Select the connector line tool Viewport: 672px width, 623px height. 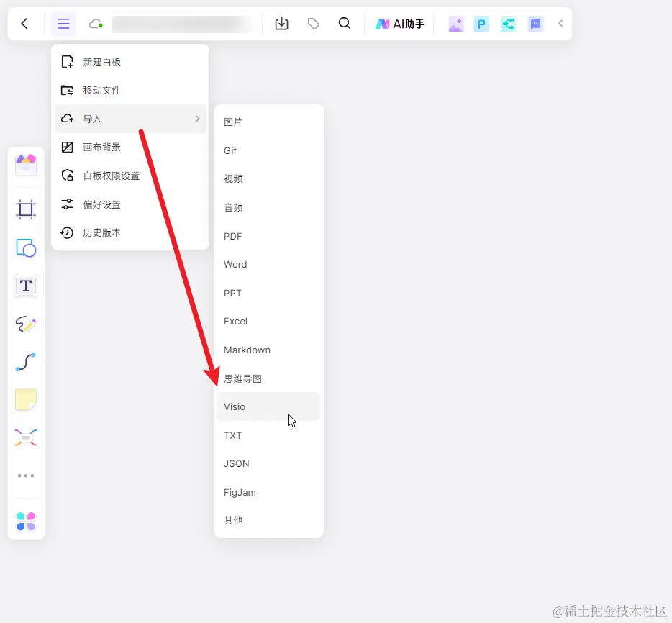tap(25, 362)
